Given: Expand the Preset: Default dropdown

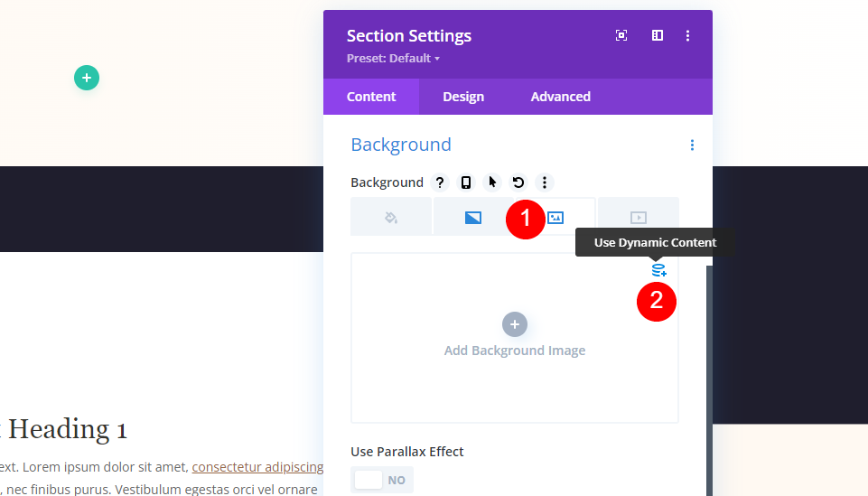Looking at the screenshot, I should point(393,58).
